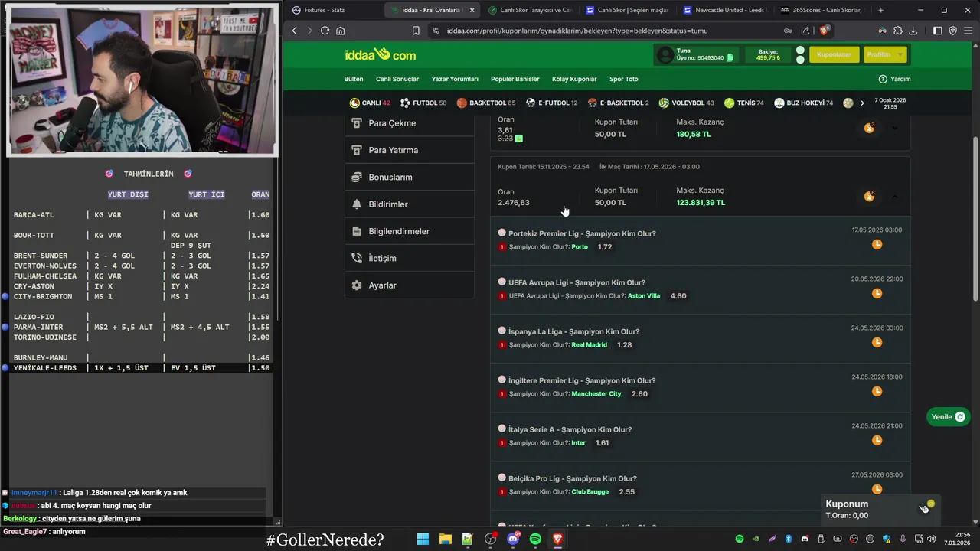
Task: Open Bilgilendirmeler in the sidebar
Action: point(409,231)
